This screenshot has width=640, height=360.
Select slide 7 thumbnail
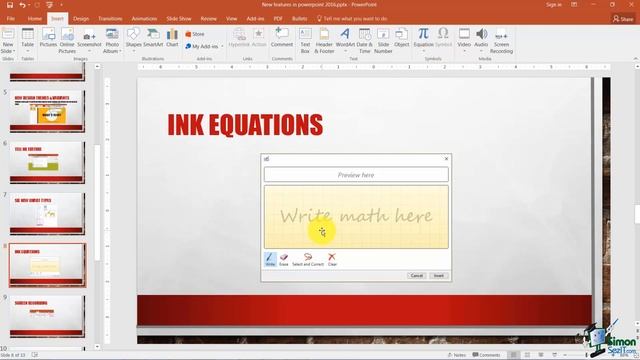tap(47, 214)
